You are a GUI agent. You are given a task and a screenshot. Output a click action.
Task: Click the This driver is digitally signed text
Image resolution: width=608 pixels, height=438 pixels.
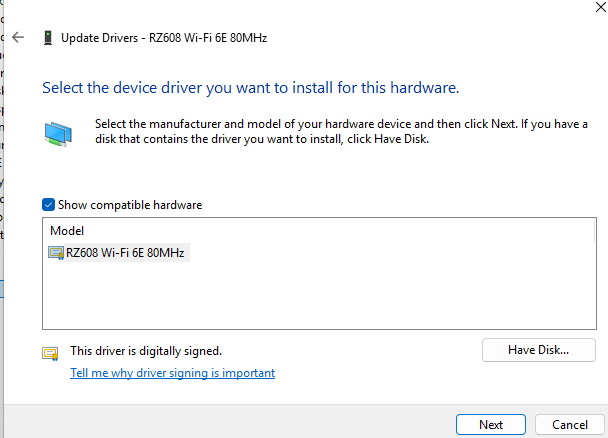(x=146, y=351)
